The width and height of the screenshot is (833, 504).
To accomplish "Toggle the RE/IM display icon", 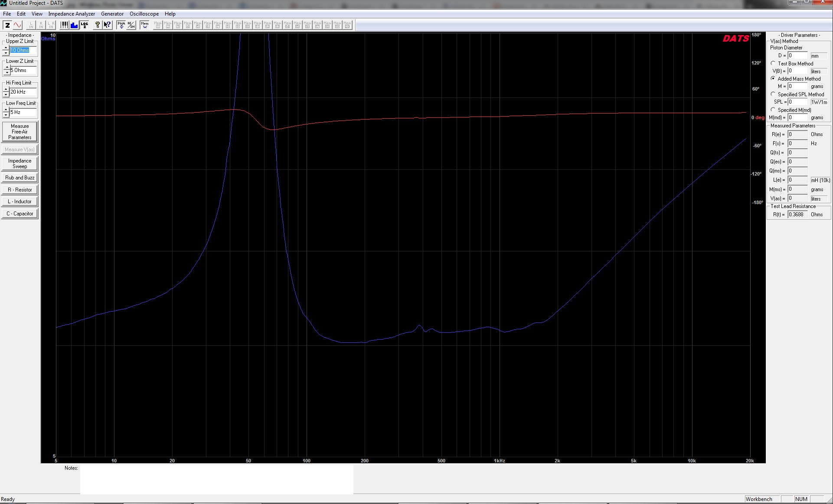I will coord(131,25).
